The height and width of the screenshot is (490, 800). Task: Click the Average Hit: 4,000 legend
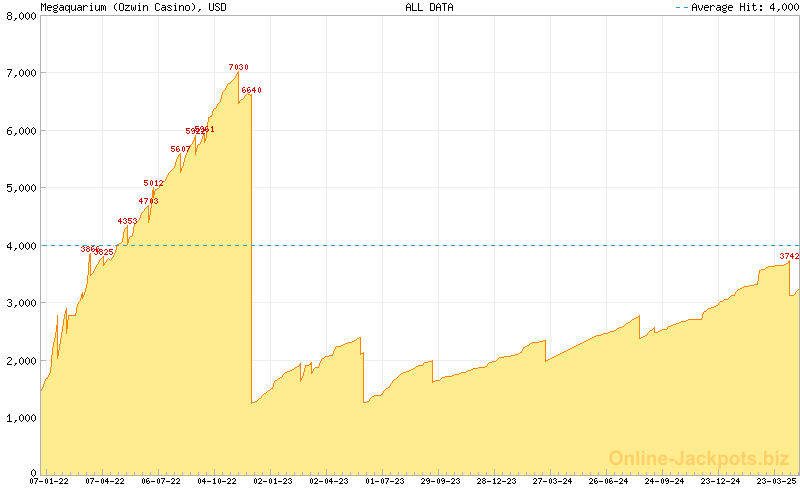click(735, 7)
